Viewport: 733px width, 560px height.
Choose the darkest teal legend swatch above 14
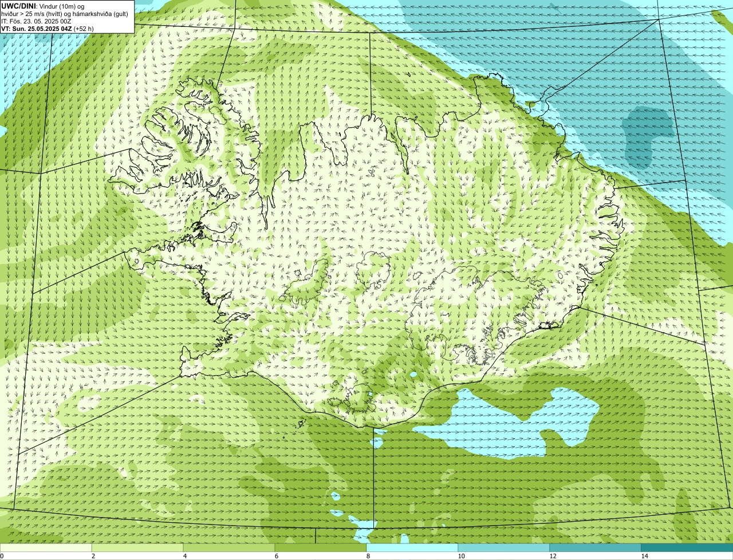(687, 548)
